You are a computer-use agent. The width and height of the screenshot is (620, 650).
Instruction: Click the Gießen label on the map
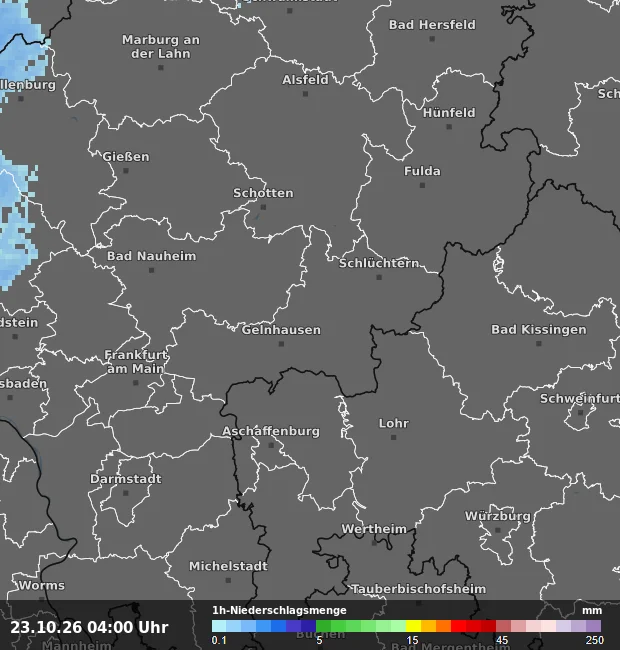point(126,157)
